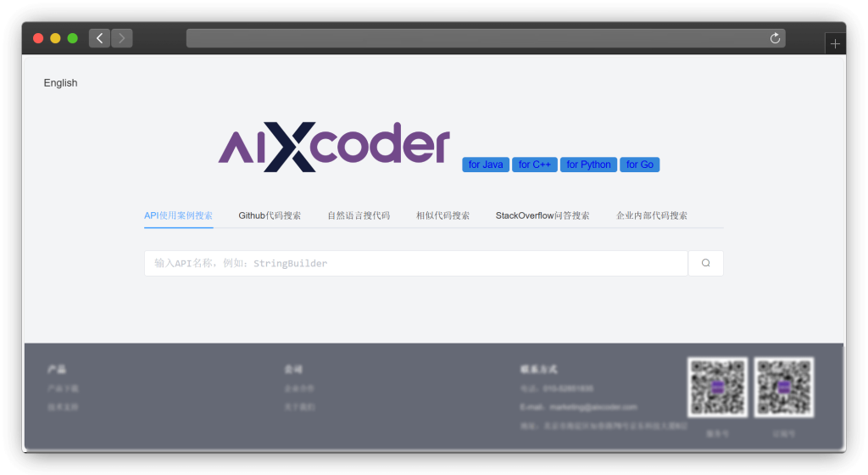Select the API使用案例搜索 tab
Screen dimensions: 868x475
point(178,215)
